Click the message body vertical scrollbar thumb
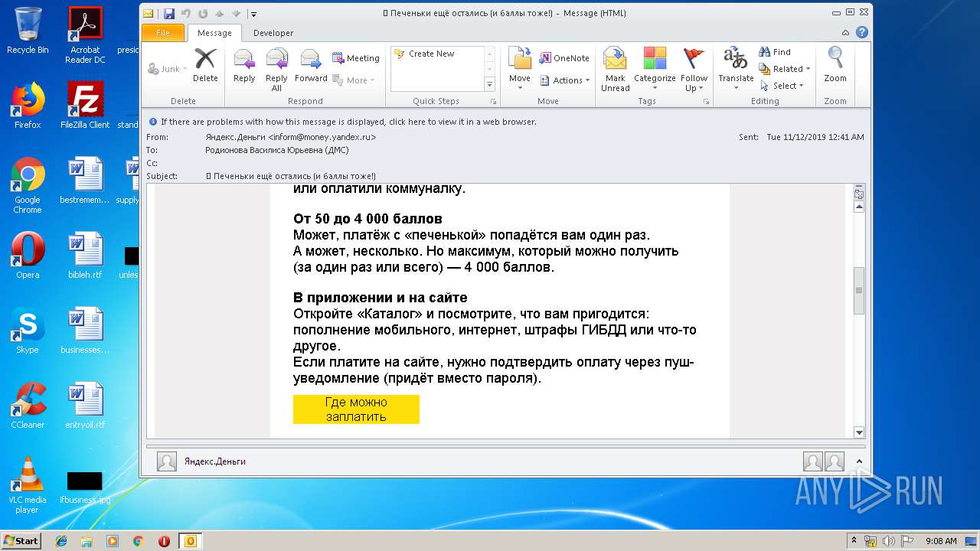The width and height of the screenshot is (980, 551). [859, 290]
